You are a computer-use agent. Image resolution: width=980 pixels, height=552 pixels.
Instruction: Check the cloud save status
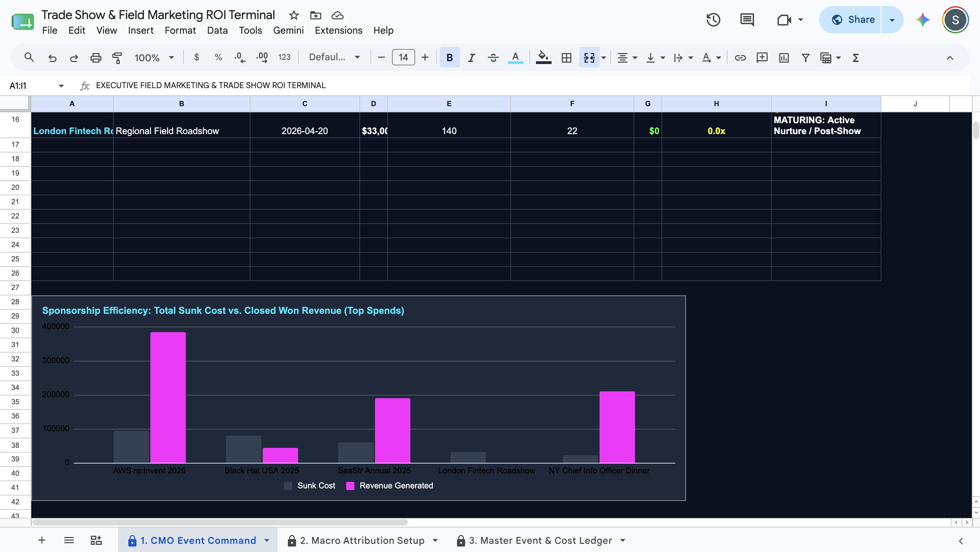point(338,15)
